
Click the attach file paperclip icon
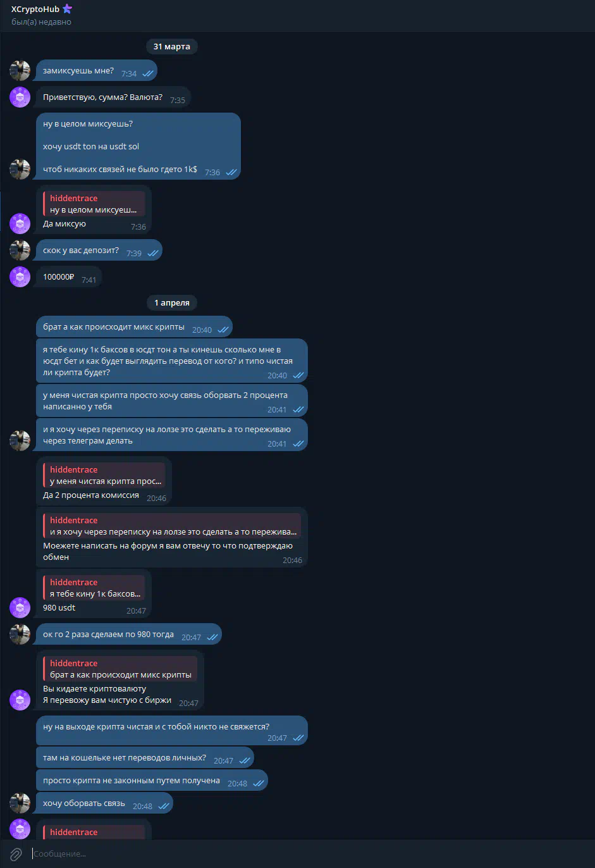click(x=16, y=853)
